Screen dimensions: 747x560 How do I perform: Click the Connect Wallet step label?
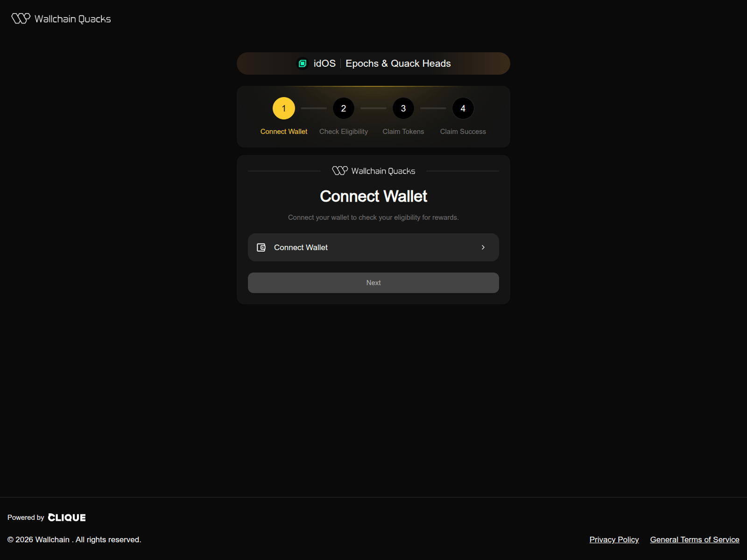pyautogui.click(x=283, y=131)
